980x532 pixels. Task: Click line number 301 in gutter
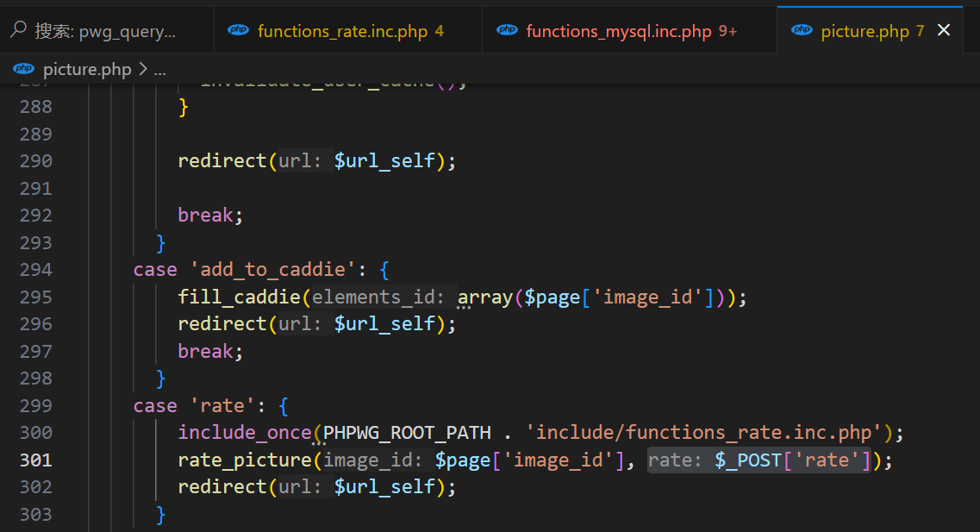click(x=35, y=460)
